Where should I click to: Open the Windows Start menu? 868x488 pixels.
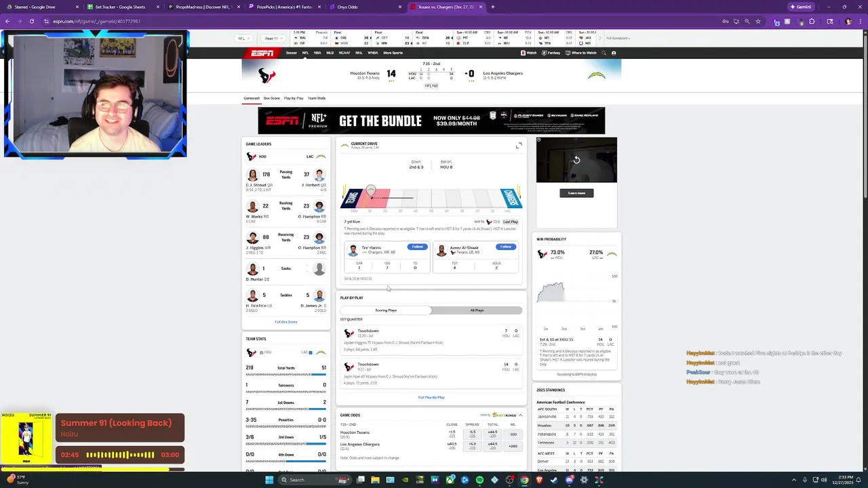point(269,480)
